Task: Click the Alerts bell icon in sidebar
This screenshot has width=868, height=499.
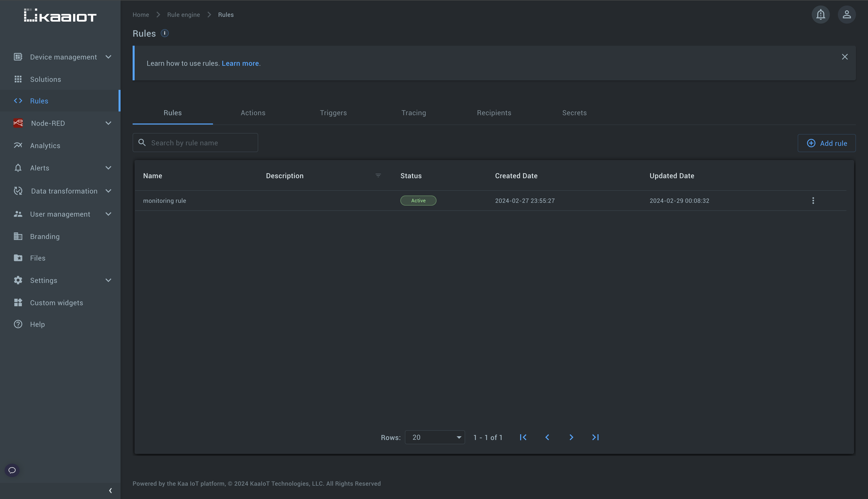Action: (18, 168)
